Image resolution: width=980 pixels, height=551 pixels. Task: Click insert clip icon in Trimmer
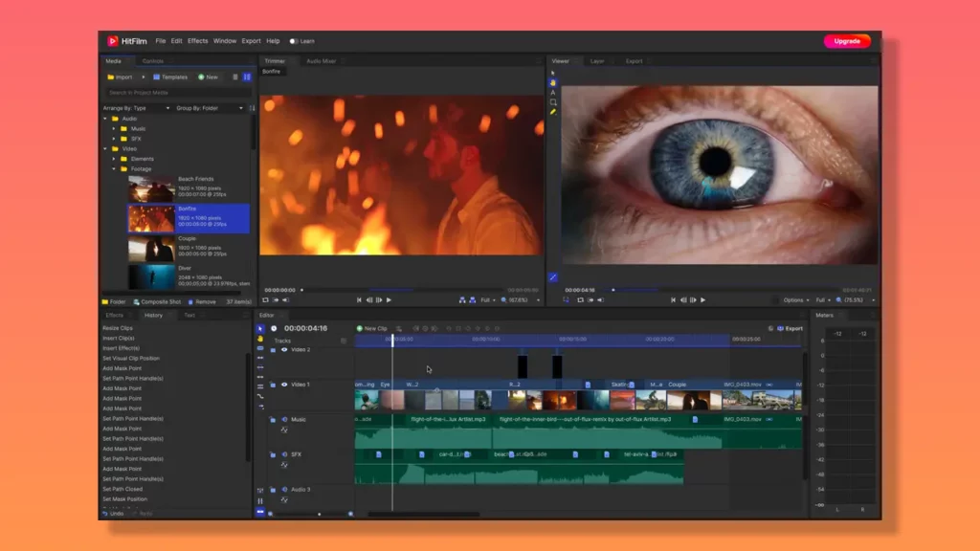(462, 299)
